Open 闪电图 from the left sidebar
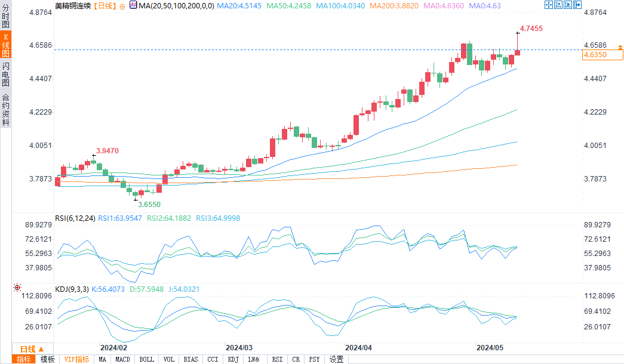The width and height of the screenshot is (624, 364). coord(5,73)
